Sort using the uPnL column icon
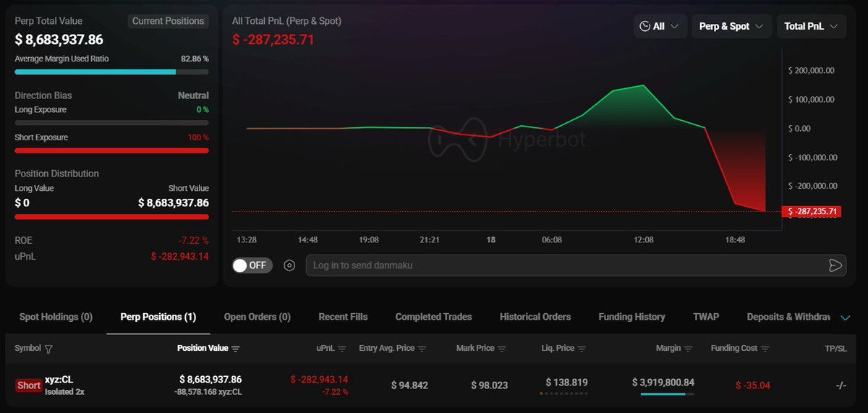This screenshot has width=868, height=413. coord(342,349)
